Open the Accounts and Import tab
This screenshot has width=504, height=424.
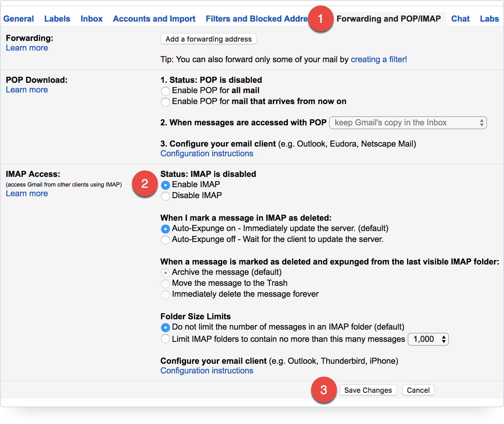pos(154,19)
